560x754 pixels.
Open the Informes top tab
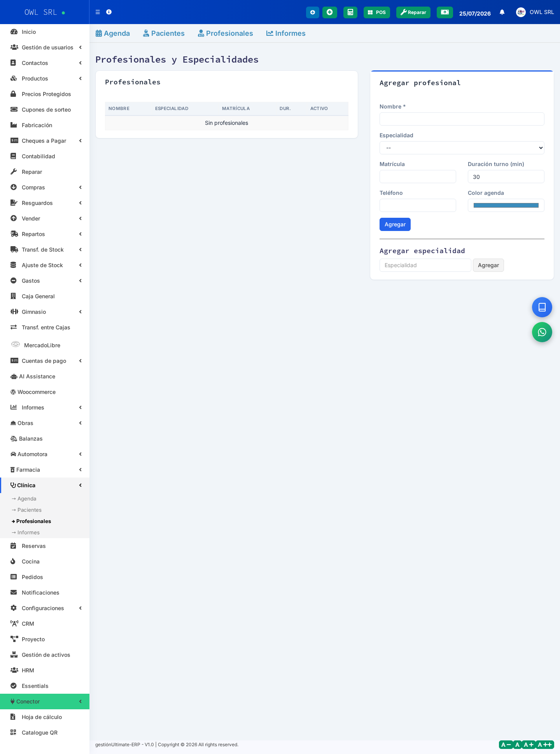click(286, 33)
